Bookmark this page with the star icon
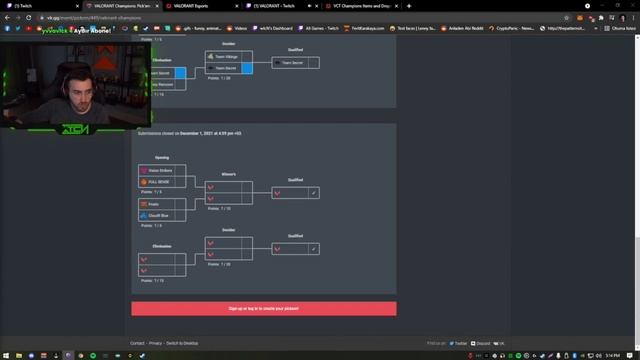Image resolution: width=640 pixels, height=360 pixels. pos(567,18)
